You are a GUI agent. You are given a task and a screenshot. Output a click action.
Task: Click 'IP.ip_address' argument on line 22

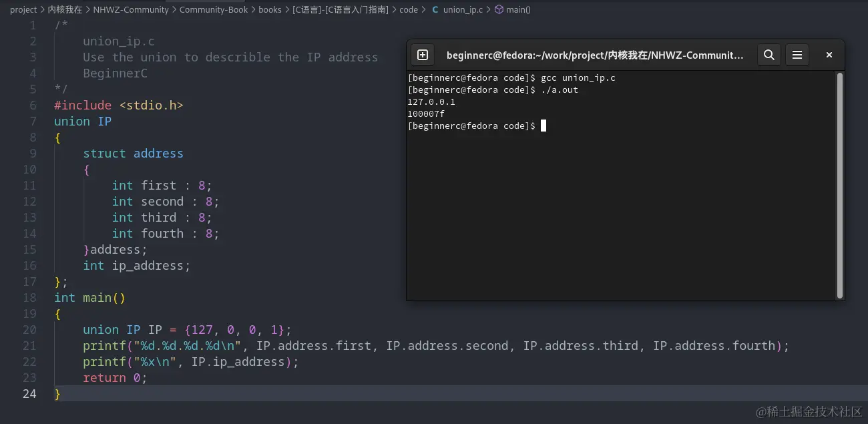(238, 362)
